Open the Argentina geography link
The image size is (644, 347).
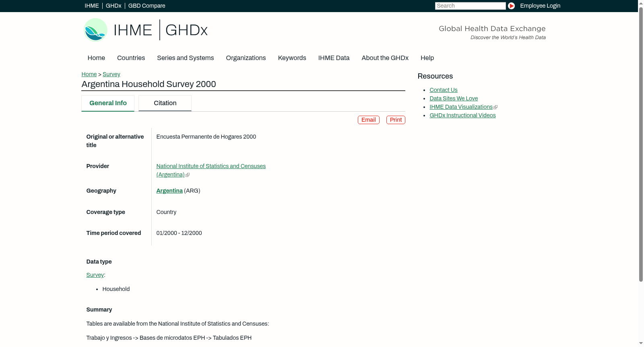point(169,191)
